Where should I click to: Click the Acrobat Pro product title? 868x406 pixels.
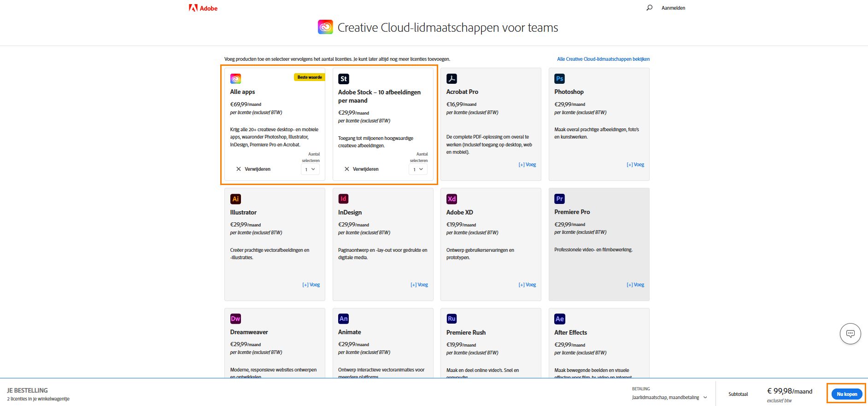462,92
